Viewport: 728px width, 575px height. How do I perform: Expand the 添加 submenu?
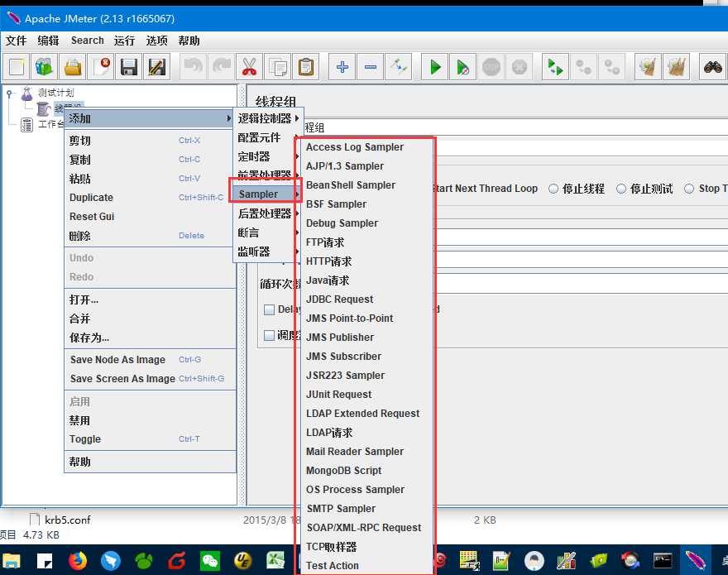150,118
